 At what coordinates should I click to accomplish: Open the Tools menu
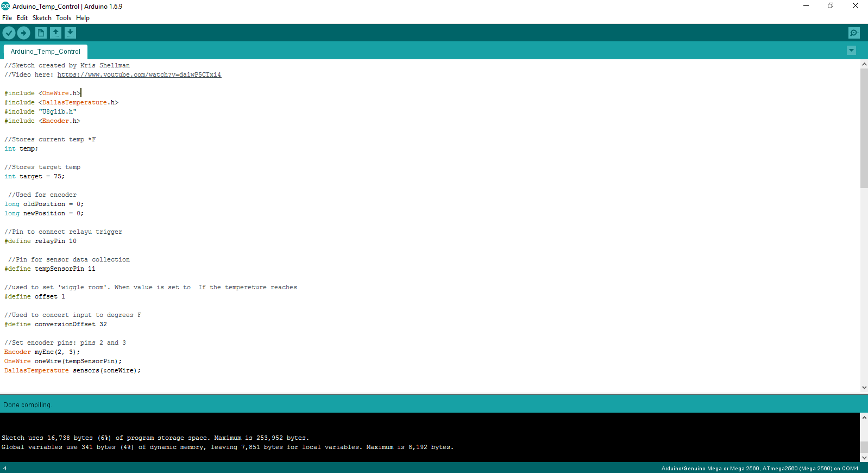pyautogui.click(x=64, y=18)
